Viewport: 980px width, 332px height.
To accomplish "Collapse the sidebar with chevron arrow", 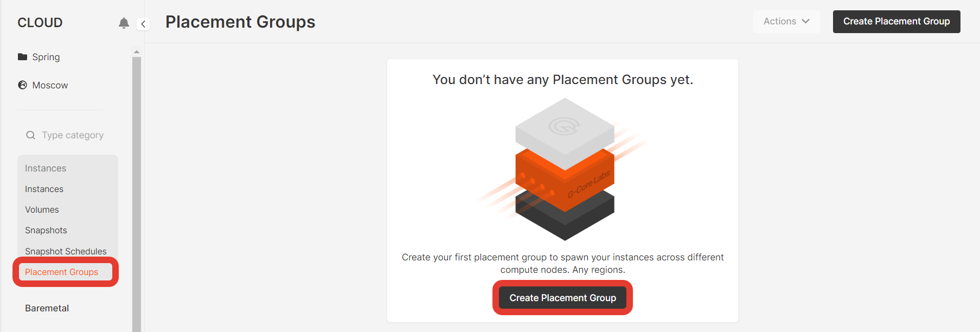I will (x=143, y=24).
